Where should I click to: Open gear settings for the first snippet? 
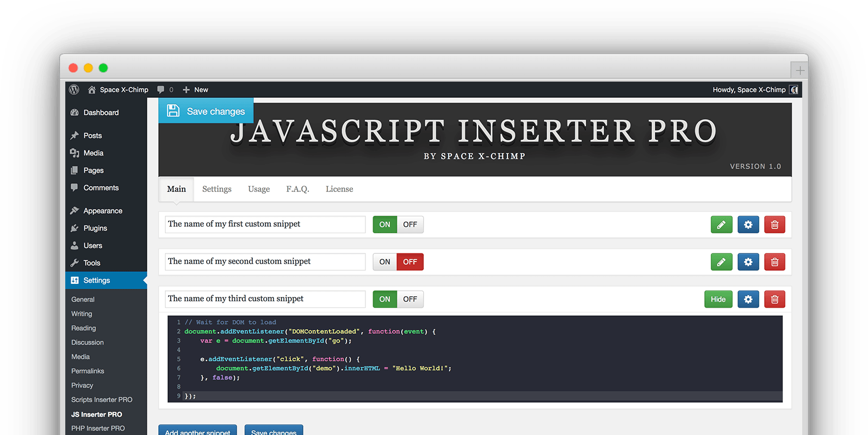point(748,225)
